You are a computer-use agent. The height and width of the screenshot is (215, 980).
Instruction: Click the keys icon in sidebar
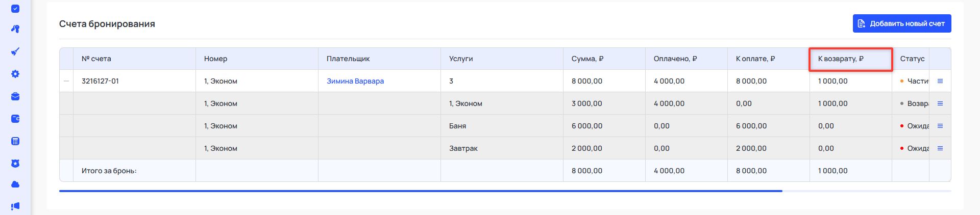[15, 29]
